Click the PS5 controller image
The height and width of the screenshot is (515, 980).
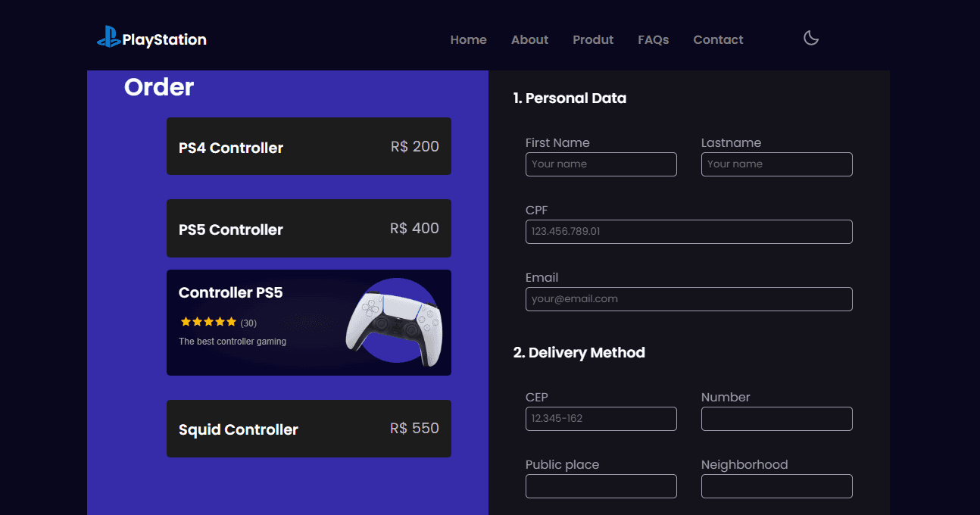coord(394,323)
